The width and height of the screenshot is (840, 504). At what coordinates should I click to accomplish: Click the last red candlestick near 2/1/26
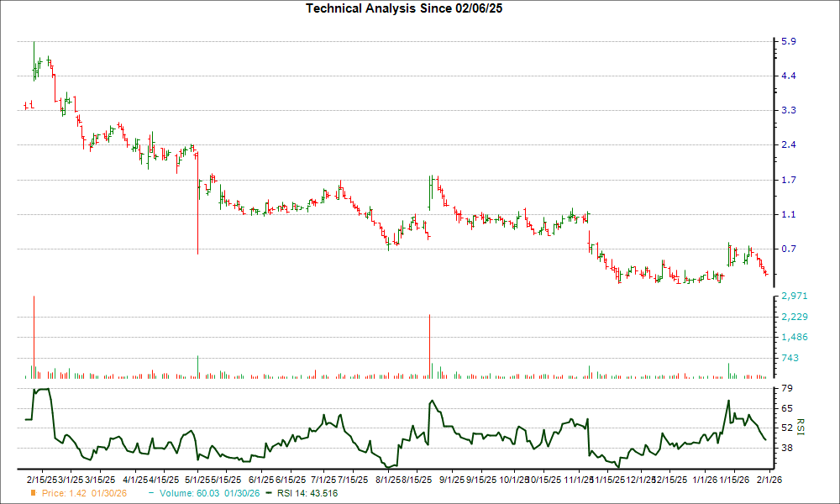765,275
